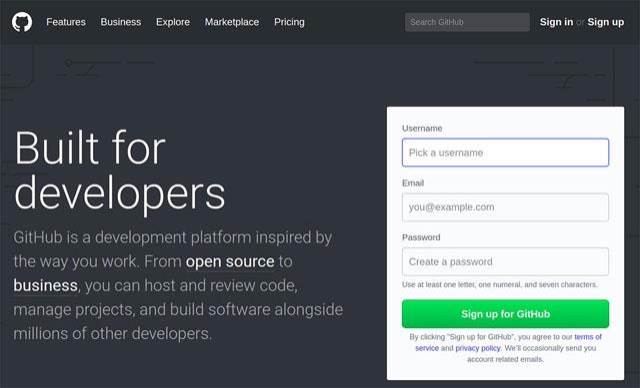This screenshot has width=640, height=388.
Task: View the Pricing page
Action: point(289,22)
